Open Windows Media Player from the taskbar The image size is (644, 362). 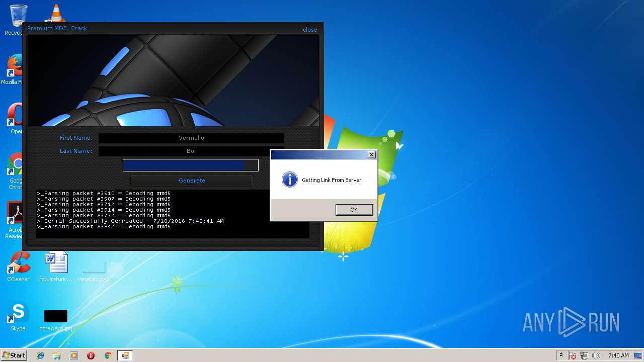74,355
